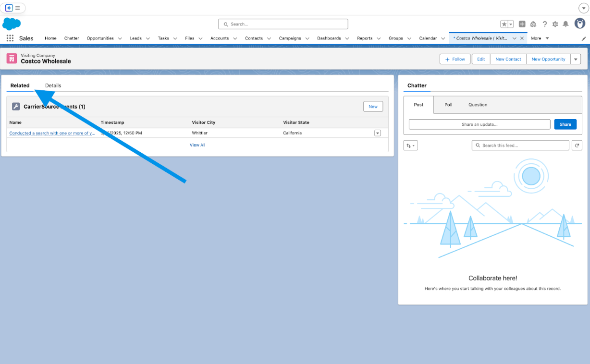Select the Post tab in Chatter

tap(418, 105)
